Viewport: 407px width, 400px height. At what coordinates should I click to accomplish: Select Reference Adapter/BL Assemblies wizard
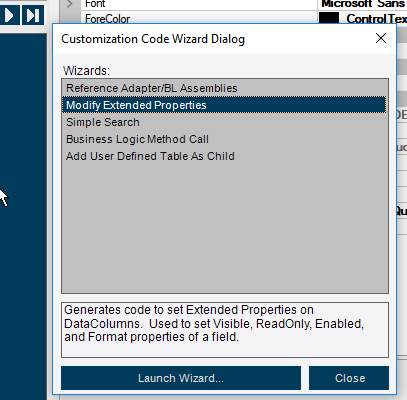point(224,88)
